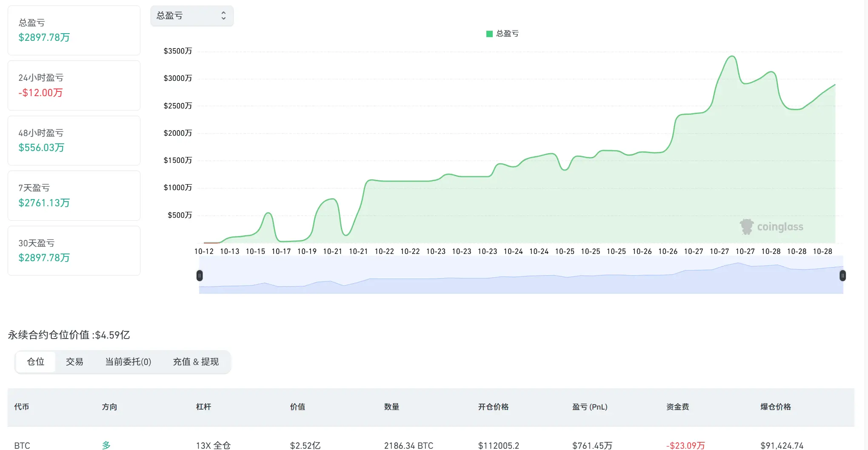The width and height of the screenshot is (868, 450).
Task: Open the 总盈亏 chart type dropdown
Action: (192, 16)
